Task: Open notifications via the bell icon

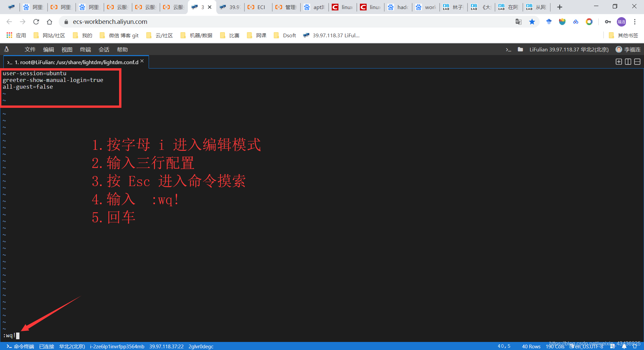Action: pyautogui.click(x=624, y=346)
